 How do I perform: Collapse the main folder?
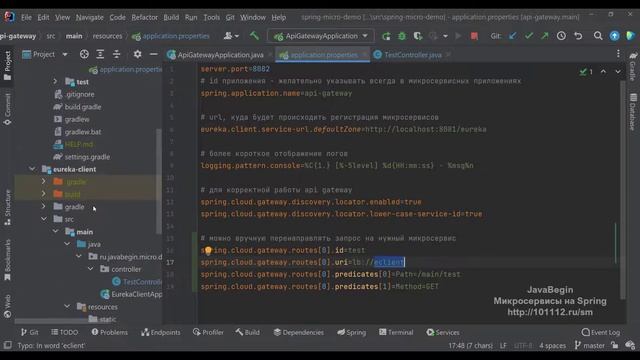(56, 231)
